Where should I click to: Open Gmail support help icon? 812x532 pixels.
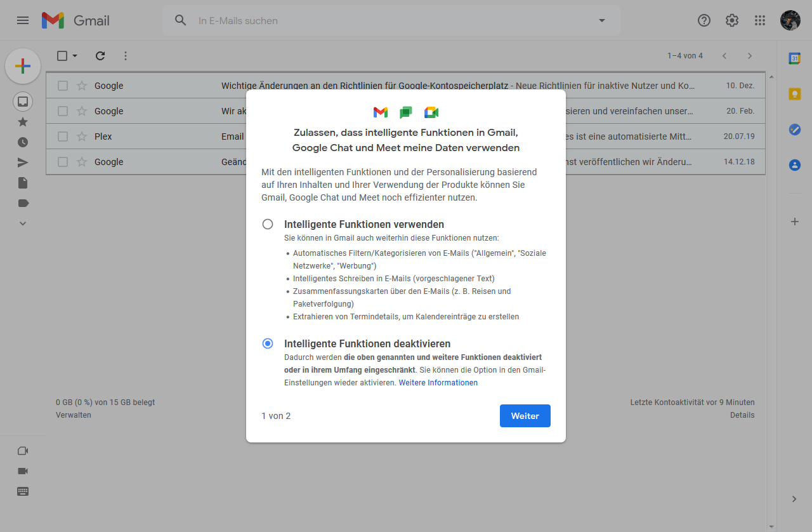[704, 20]
